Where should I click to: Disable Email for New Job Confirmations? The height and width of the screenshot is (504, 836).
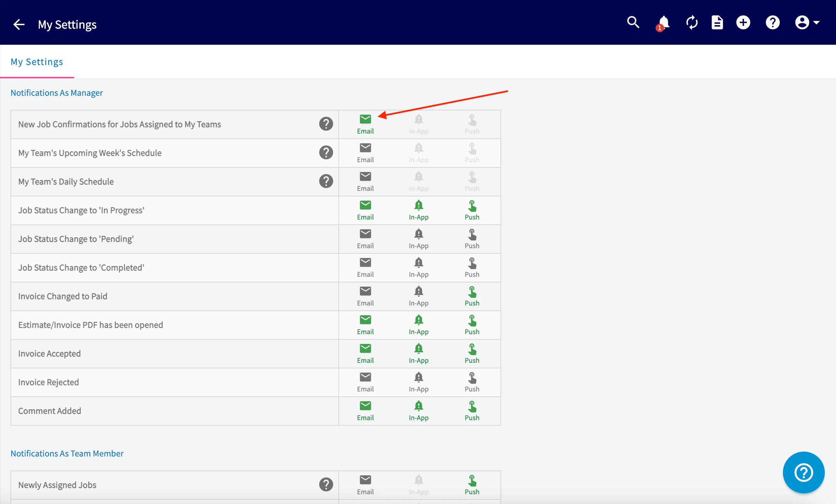(365, 124)
